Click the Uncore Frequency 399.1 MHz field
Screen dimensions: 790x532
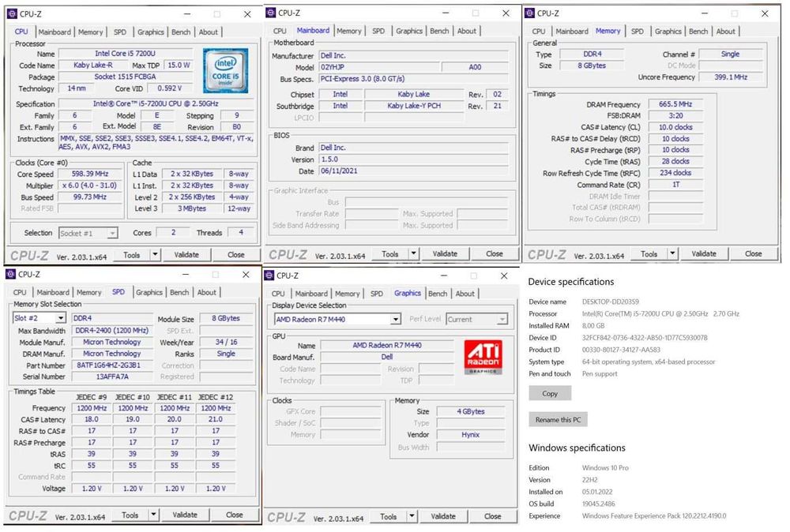tap(731, 77)
